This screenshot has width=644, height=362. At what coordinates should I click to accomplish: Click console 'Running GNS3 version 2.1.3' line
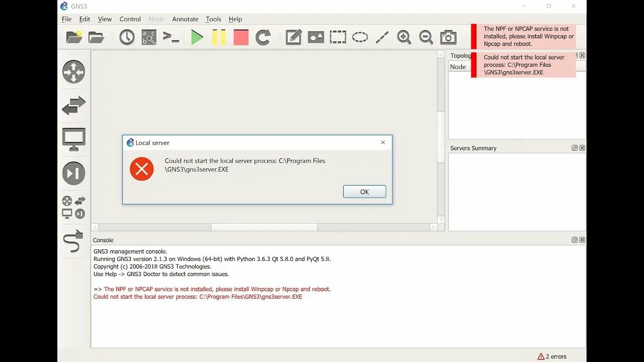coord(212,259)
